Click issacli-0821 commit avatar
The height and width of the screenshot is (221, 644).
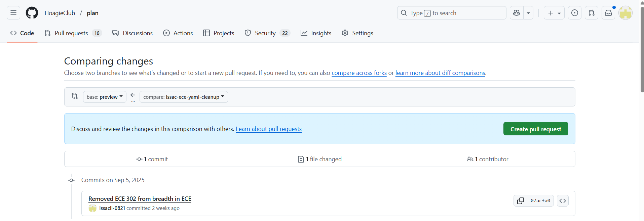click(x=92, y=208)
